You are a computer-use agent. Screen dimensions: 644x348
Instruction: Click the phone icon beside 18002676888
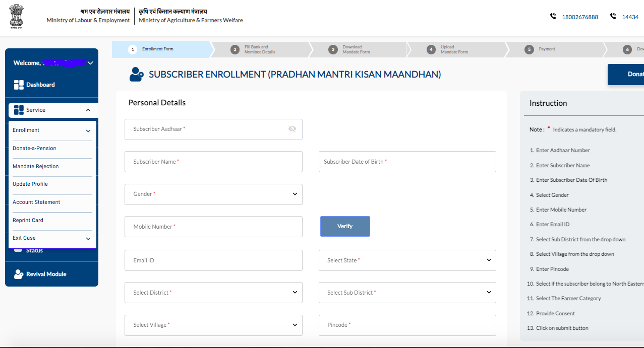pos(553,16)
